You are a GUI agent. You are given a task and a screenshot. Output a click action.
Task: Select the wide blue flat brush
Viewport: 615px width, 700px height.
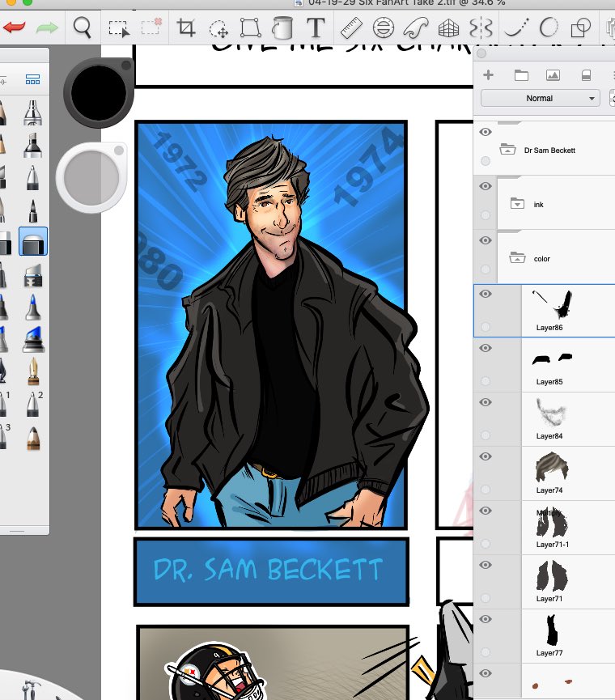point(33,339)
